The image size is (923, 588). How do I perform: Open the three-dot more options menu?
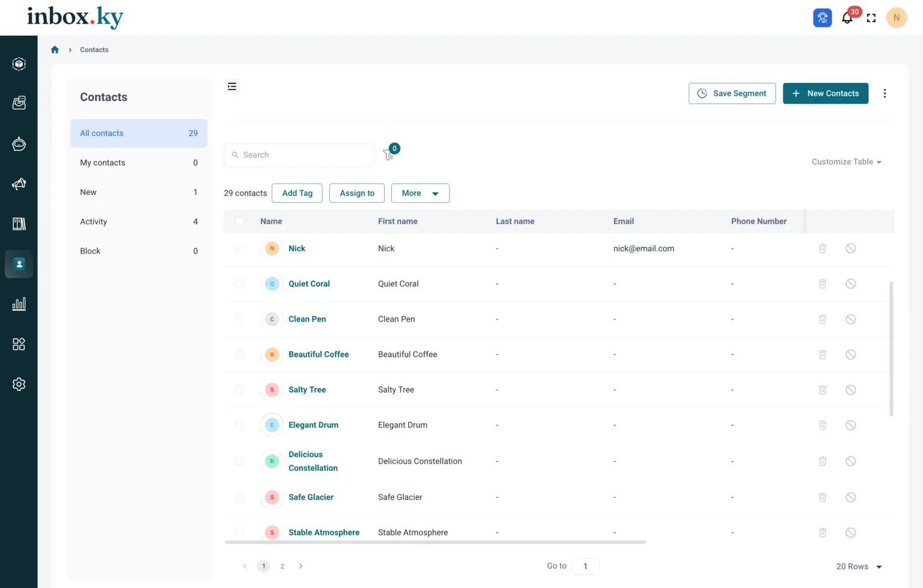(885, 93)
